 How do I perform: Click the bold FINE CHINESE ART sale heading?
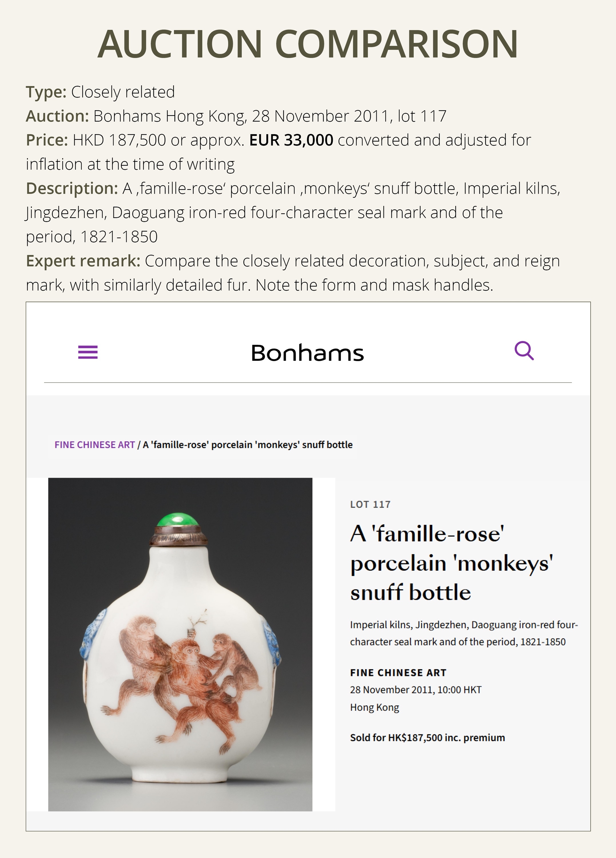[398, 673]
